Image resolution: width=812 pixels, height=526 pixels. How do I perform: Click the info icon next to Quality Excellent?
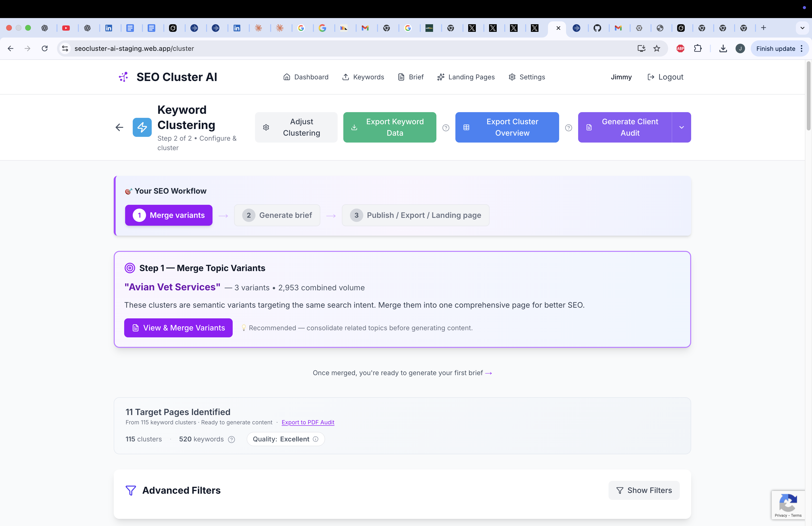(316, 439)
